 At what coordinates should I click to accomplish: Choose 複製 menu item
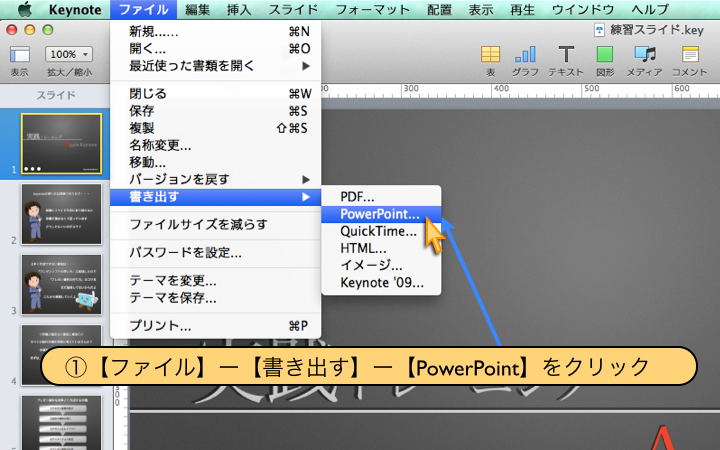pyautogui.click(x=215, y=128)
